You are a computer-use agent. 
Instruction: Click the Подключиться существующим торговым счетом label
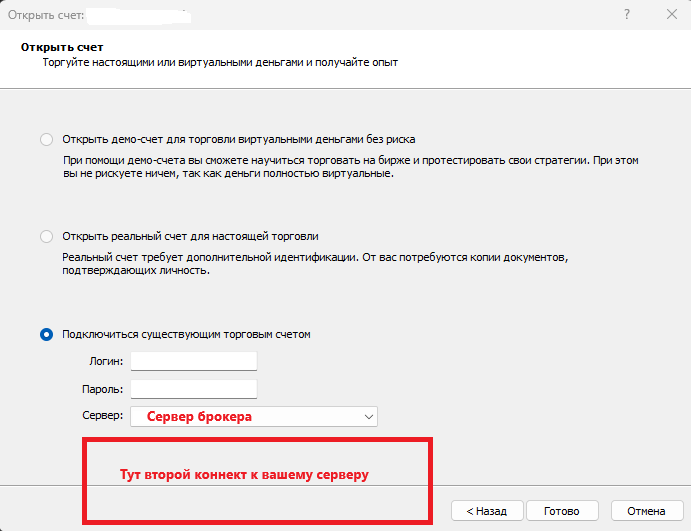click(x=186, y=334)
